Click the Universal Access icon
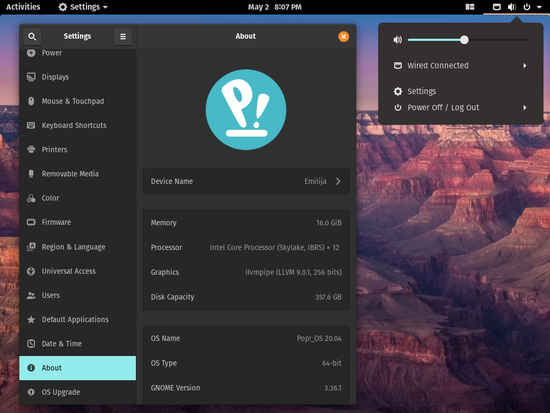550x413 pixels. point(31,271)
